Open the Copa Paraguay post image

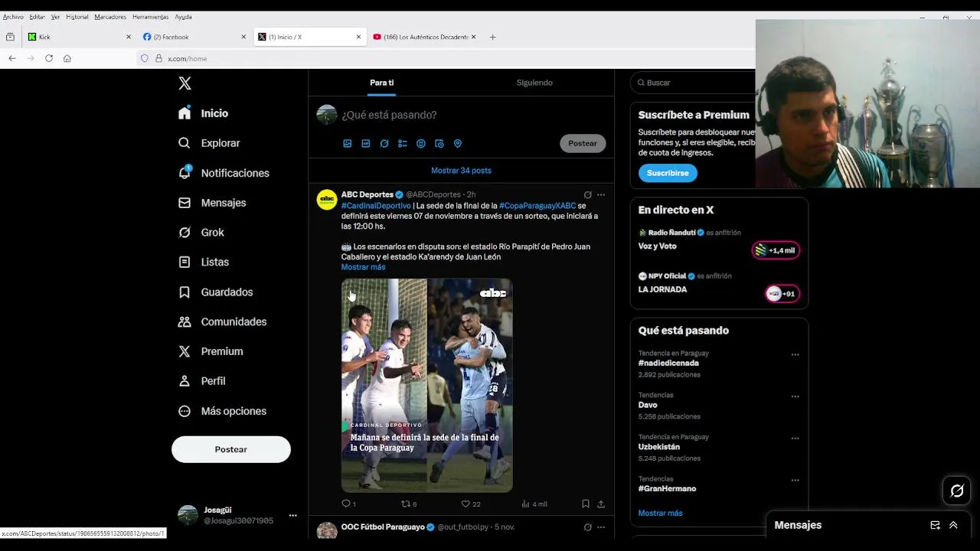click(426, 385)
